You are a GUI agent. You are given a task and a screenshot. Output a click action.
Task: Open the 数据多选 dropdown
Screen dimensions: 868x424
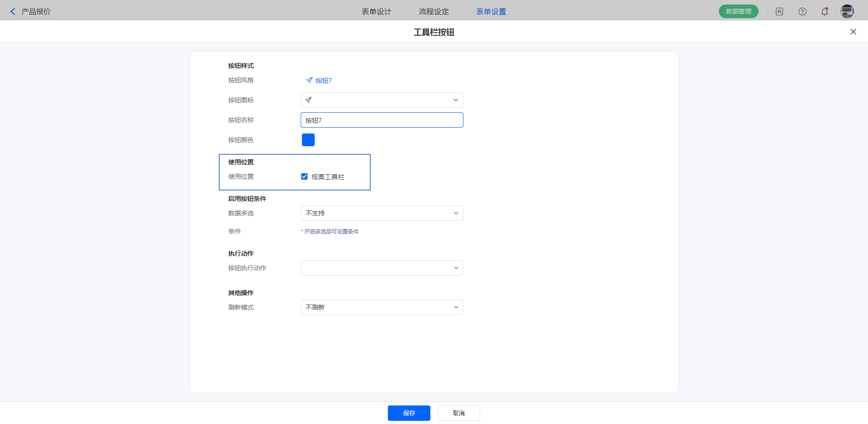[x=382, y=213]
